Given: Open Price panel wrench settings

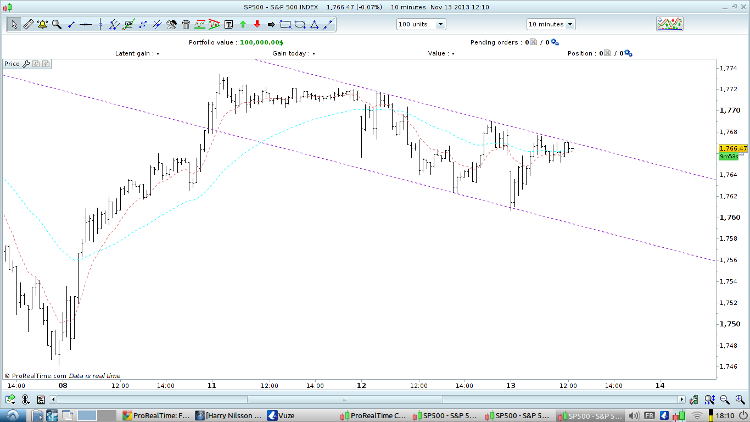Looking at the screenshot, I should pyautogui.click(x=26, y=64).
